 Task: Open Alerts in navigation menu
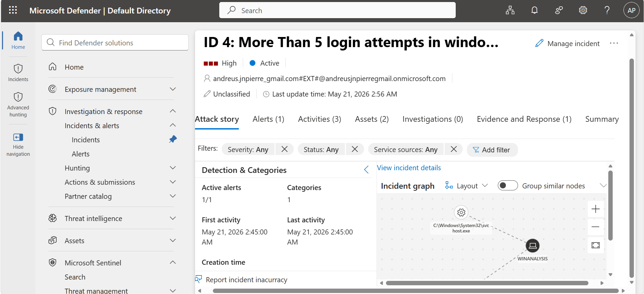click(80, 154)
